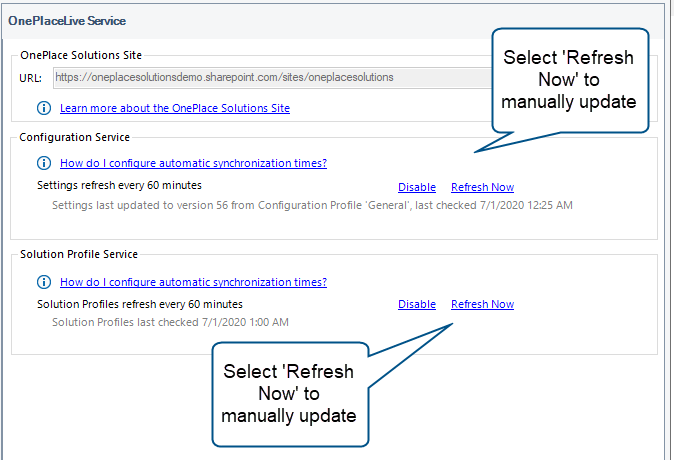
Task: Click the Configuration Service group label
Action: pos(75,137)
